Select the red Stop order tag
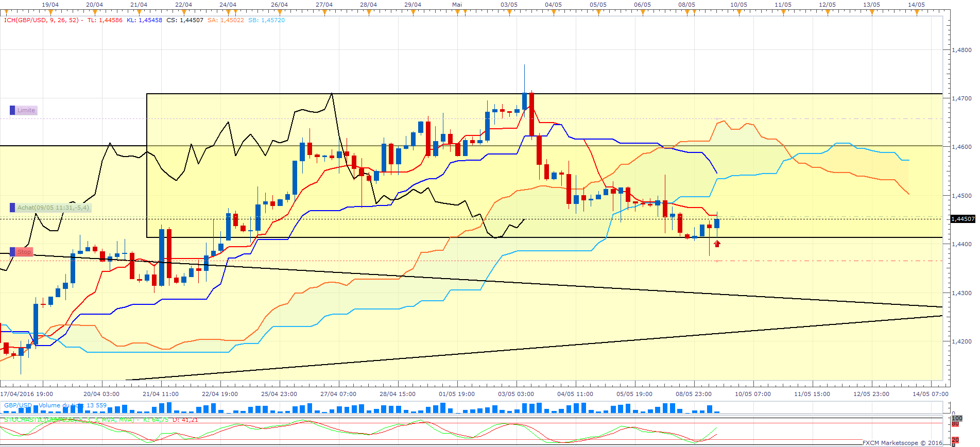The width and height of the screenshot is (980, 447). coord(22,252)
